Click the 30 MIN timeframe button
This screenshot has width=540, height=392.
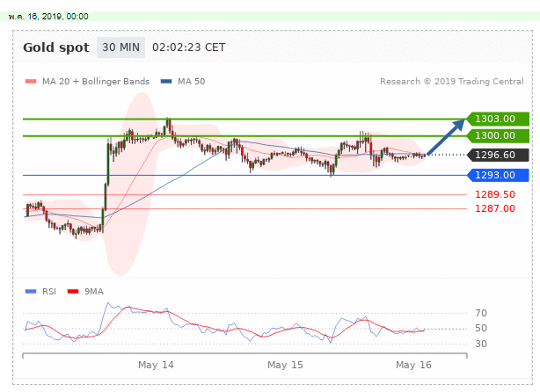pyautogui.click(x=120, y=47)
